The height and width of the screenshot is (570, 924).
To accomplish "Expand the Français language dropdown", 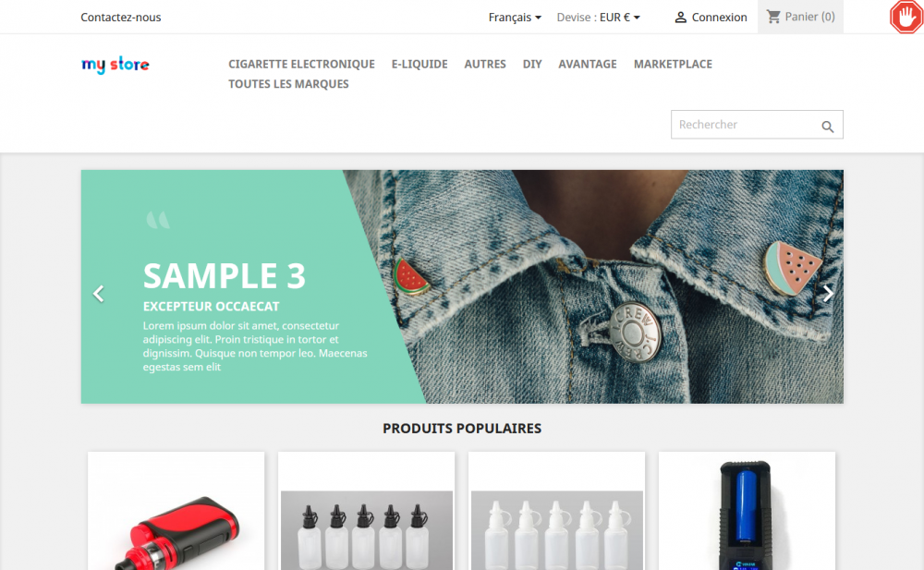I will (x=515, y=18).
